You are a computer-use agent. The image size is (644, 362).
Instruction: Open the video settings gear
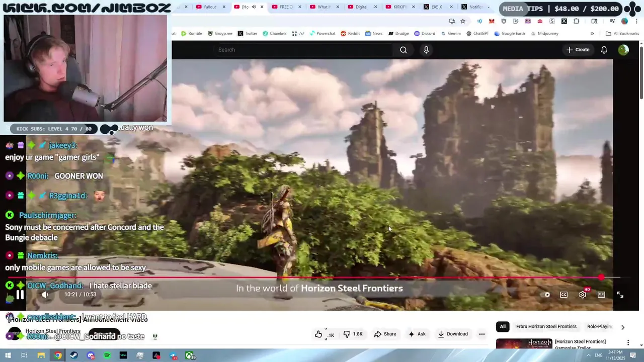(x=583, y=295)
